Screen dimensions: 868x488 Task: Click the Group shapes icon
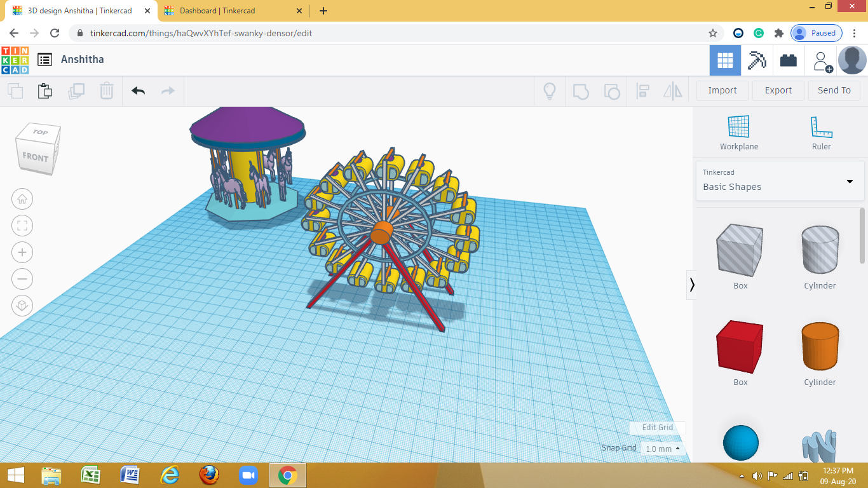(581, 91)
